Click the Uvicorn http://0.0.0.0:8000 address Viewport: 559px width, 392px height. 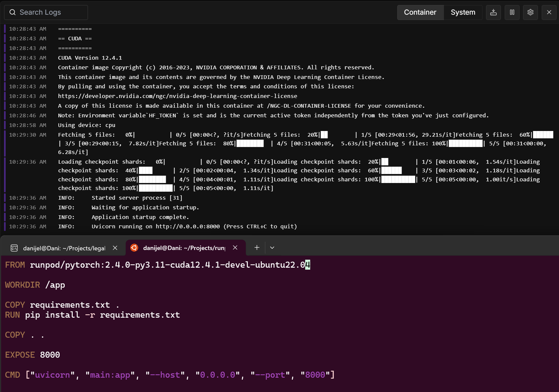pos(188,226)
